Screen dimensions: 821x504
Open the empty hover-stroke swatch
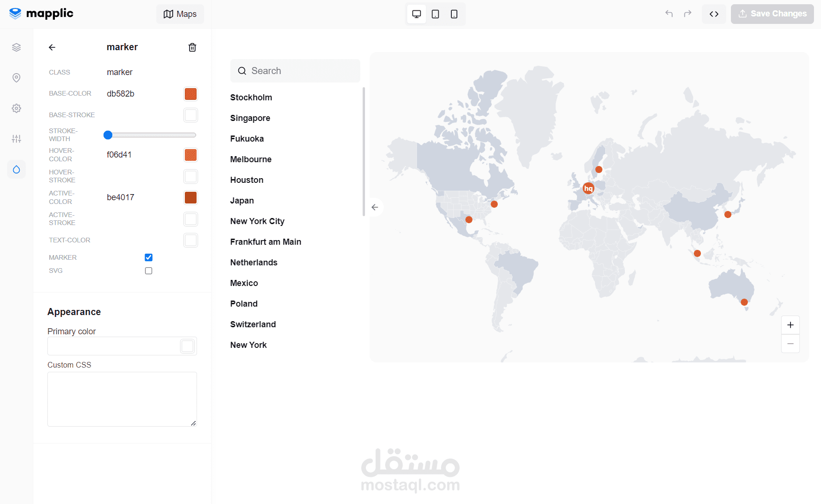190,176
